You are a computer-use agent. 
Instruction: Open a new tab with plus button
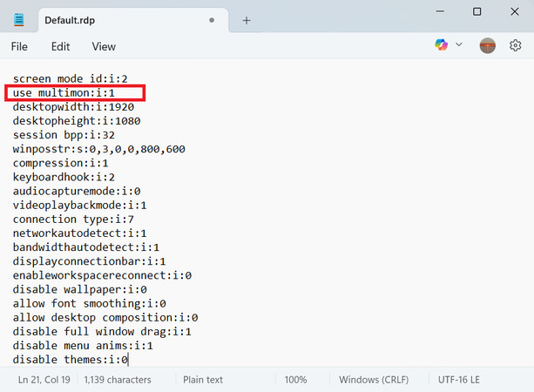tap(247, 20)
